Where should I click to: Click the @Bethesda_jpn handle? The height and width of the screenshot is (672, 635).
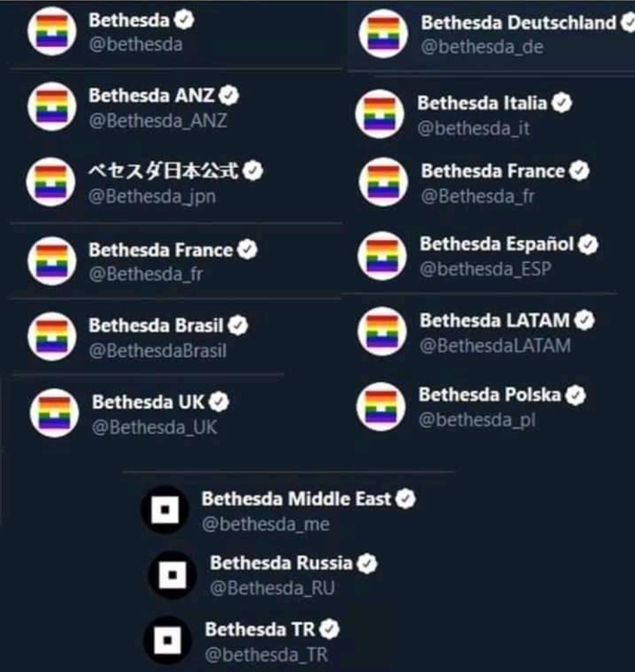[x=152, y=196]
